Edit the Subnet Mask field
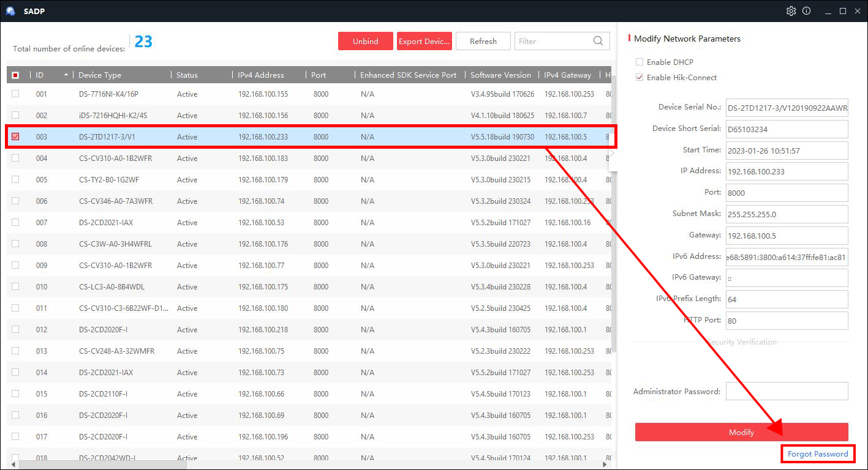This screenshot has height=470, width=868. tap(787, 214)
